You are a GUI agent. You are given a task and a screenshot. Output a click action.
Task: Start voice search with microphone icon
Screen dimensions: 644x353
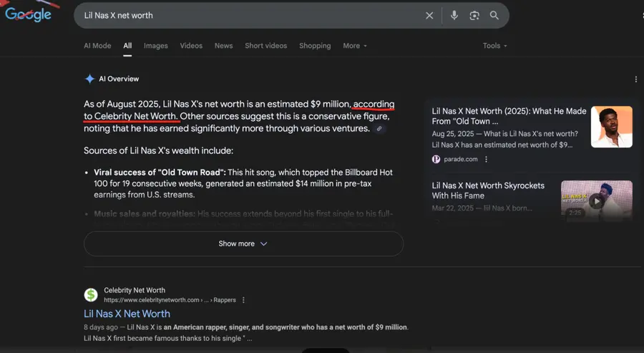click(454, 16)
